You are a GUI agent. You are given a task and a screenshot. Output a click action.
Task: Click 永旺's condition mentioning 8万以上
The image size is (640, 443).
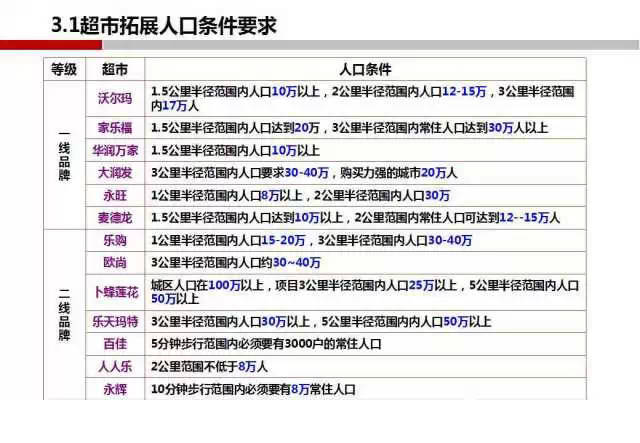coord(300,196)
